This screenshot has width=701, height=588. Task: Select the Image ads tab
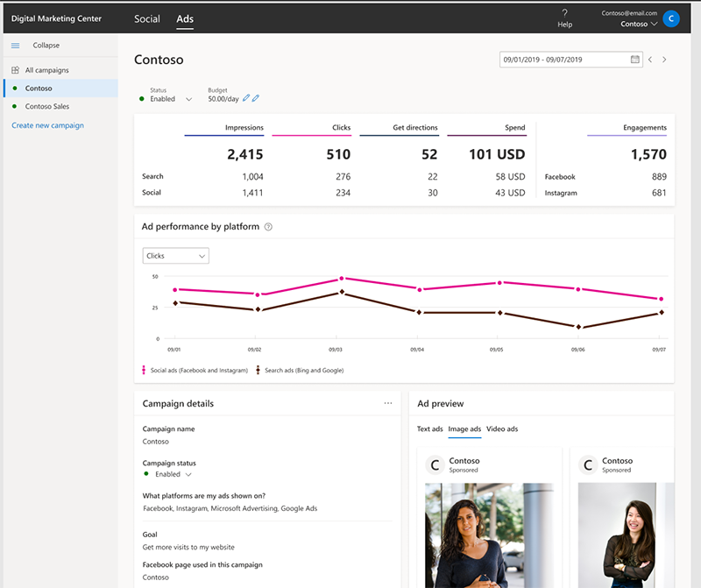[464, 429]
